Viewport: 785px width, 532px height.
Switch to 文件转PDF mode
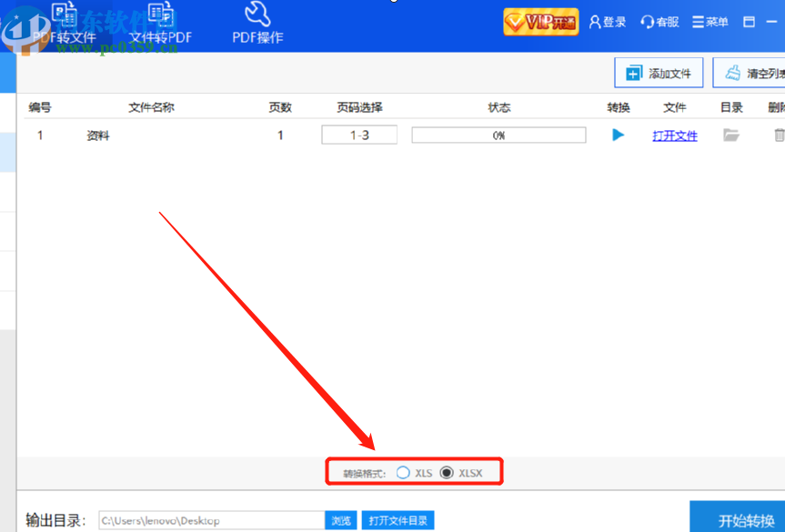click(160, 20)
